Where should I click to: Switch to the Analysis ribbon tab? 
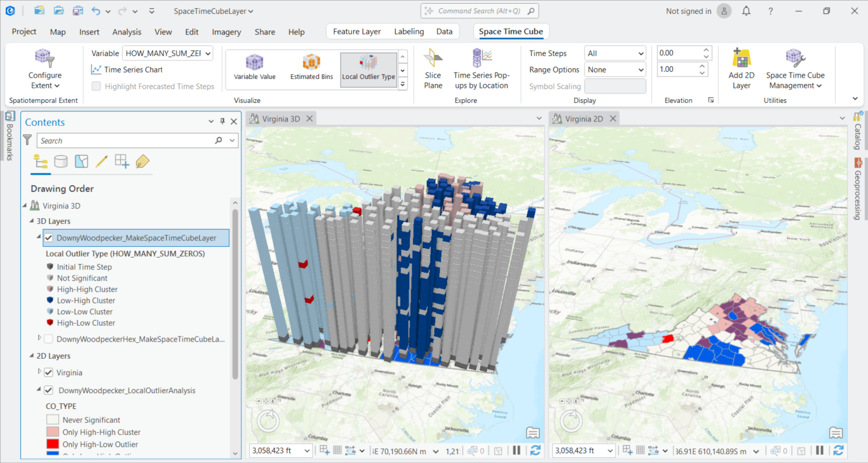click(126, 32)
